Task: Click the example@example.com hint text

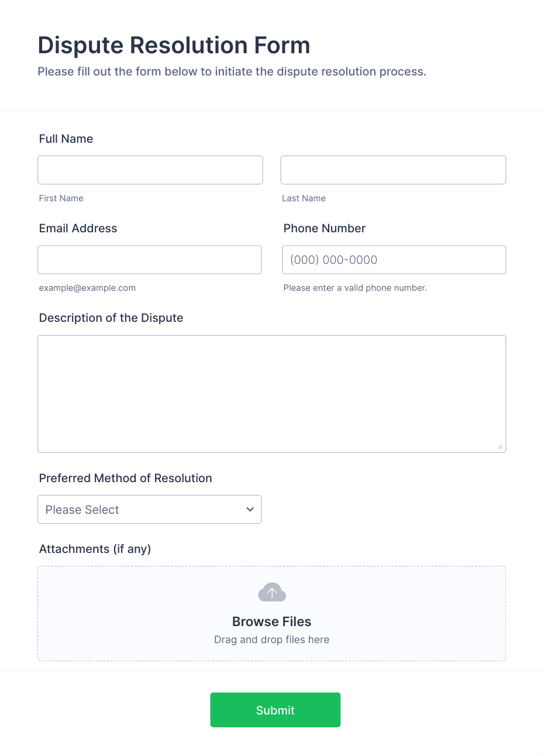Action: click(x=87, y=288)
